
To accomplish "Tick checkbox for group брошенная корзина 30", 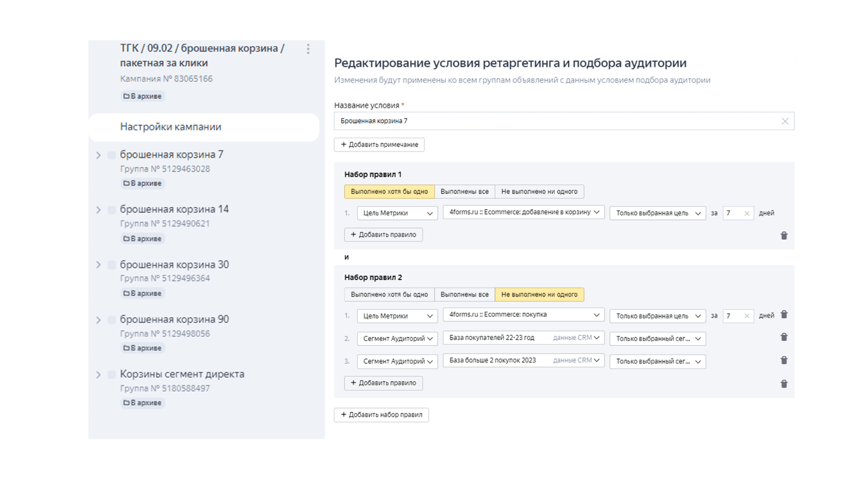I will point(111,265).
